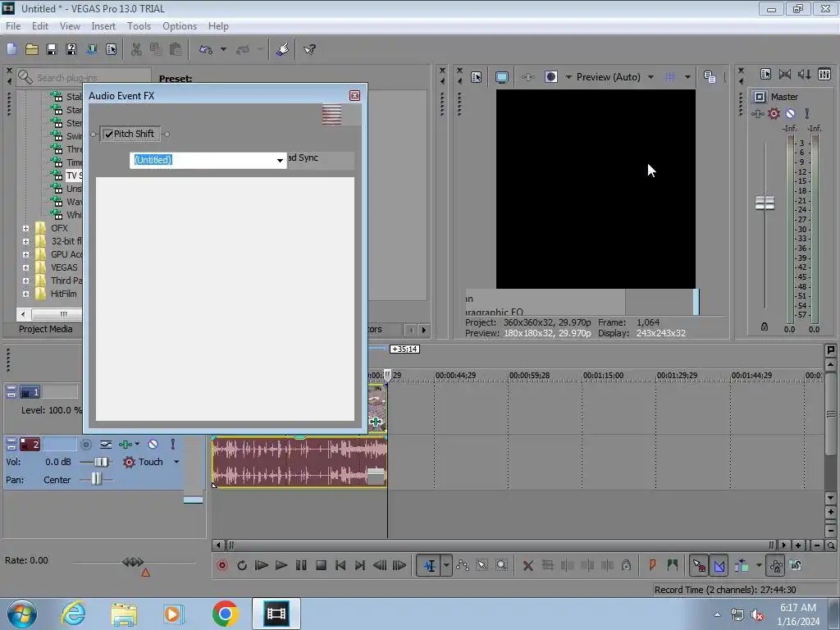The image size is (840, 630).
Task: Create a new project with New icon
Action: coord(11,49)
